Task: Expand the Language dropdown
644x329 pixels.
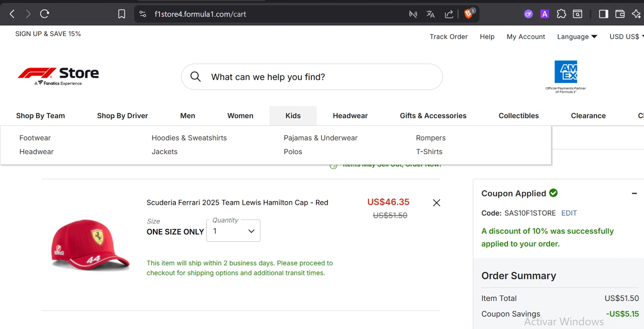Action: click(x=577, y=37)
